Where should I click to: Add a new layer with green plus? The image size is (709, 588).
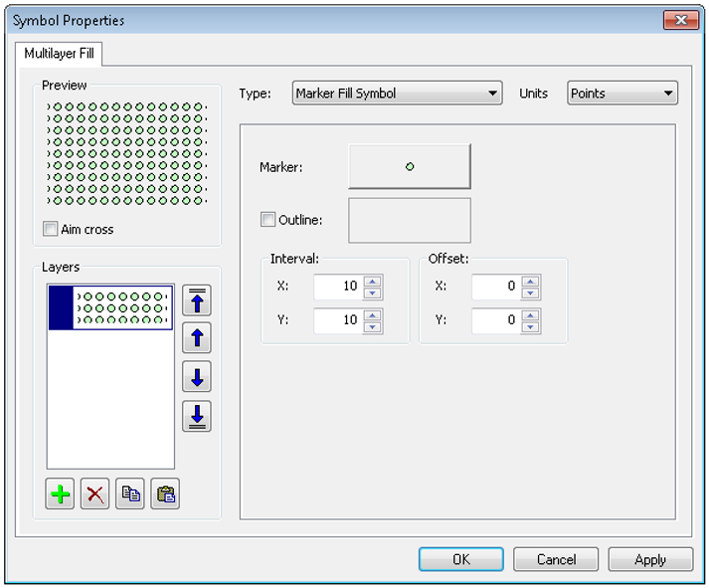61,494
